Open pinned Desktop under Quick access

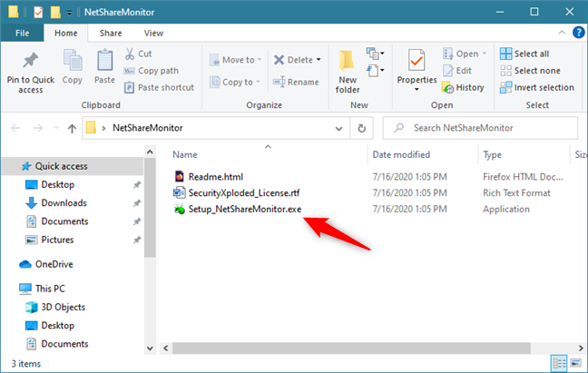tap(58, 184)
